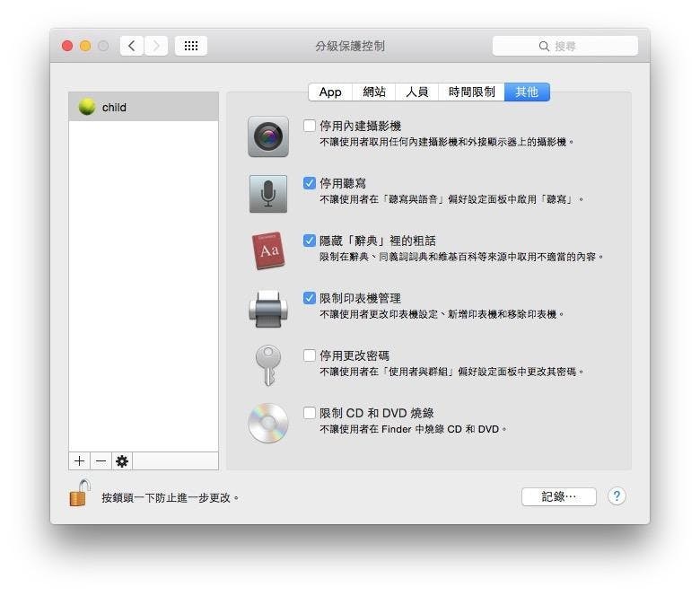Click the open padlock to lock changes
700x596 pixels.
click(80, 494)
